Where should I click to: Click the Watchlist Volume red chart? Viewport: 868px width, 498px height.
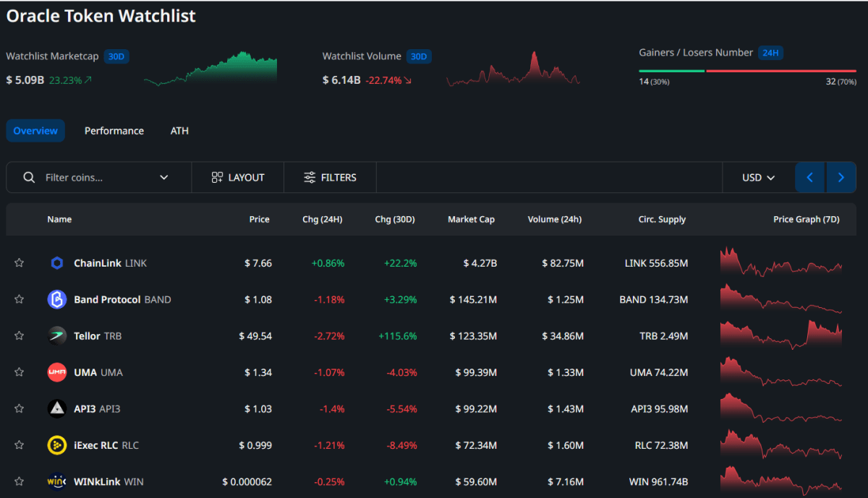[514, 69]
